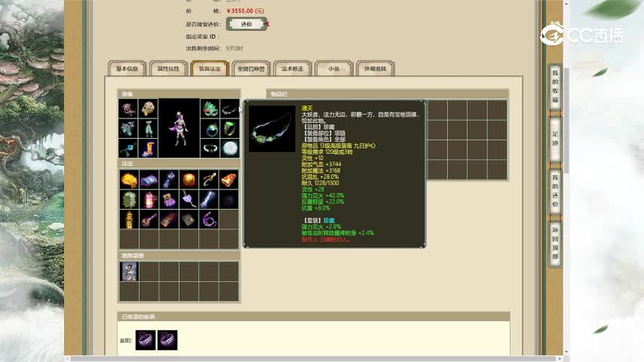Screen dimensions: 644x362
Task: Select the green bracelet equipment icon
Action: pos(210,149)
